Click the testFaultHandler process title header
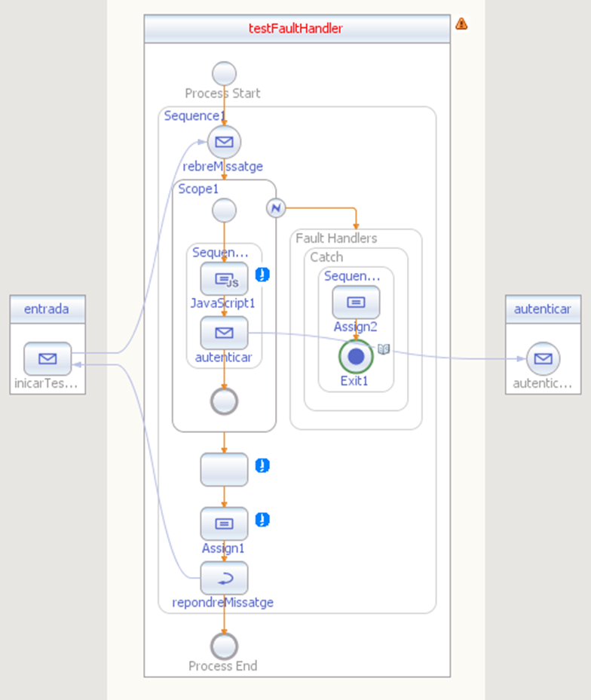The height and width of the screenshot is (700, 591). point(297,29)
